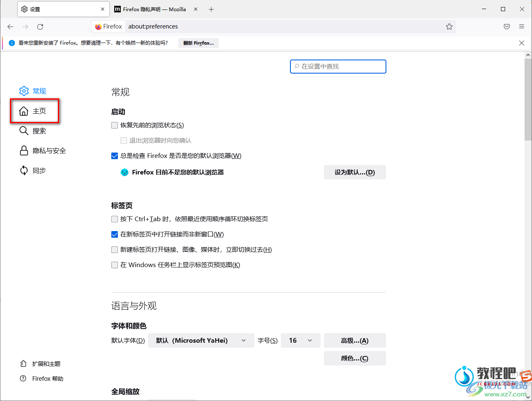Click the forward navigation arrow
The width and height of the screenshot is (532, 401).
pyautogui.click(x=25, y=26)
